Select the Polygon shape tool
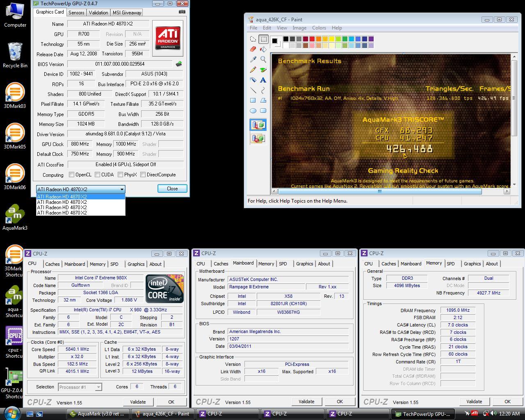Image resolution: width=525 pixels, height=420 pixels. point(263,100)
